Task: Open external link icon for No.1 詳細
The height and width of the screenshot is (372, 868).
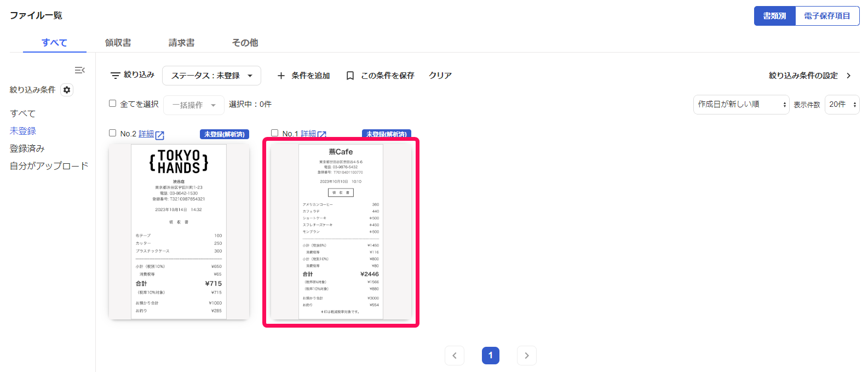Action: 322,134
